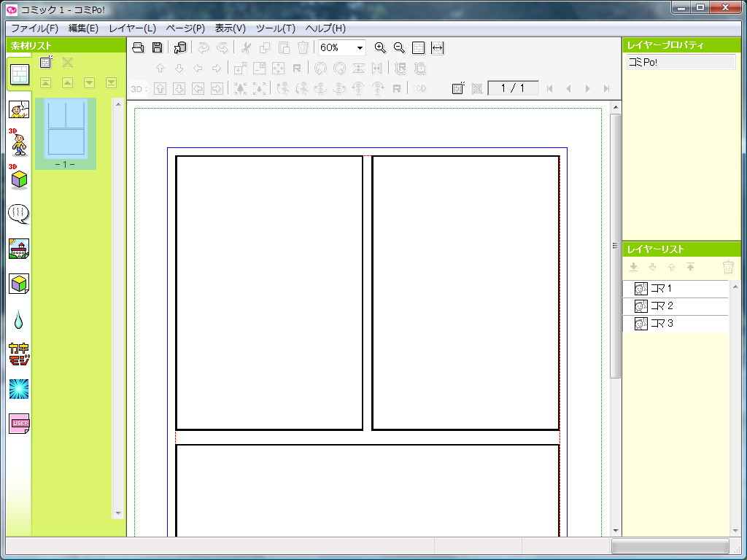This screenshot has width=747, height=560.
Task: Click the move page down triangle in the material list
Action: pyautogui.click(x=89, y=82)
